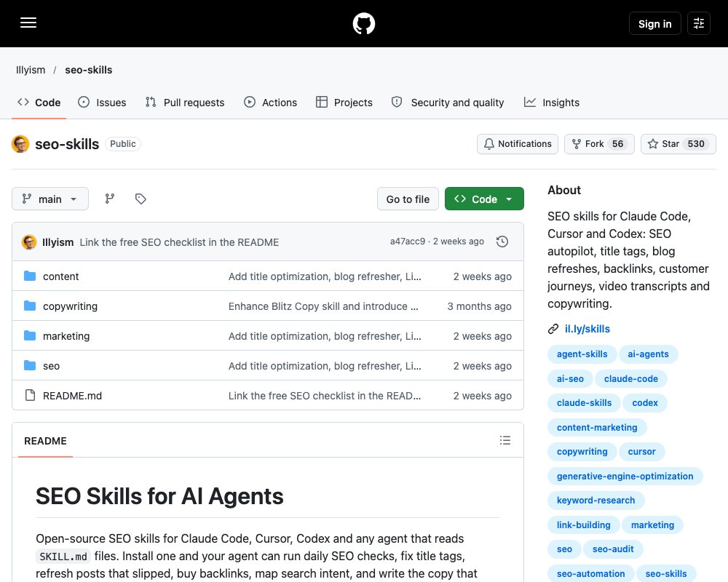
Task: Click the cursor topic tag
Action: click(641, 452)
